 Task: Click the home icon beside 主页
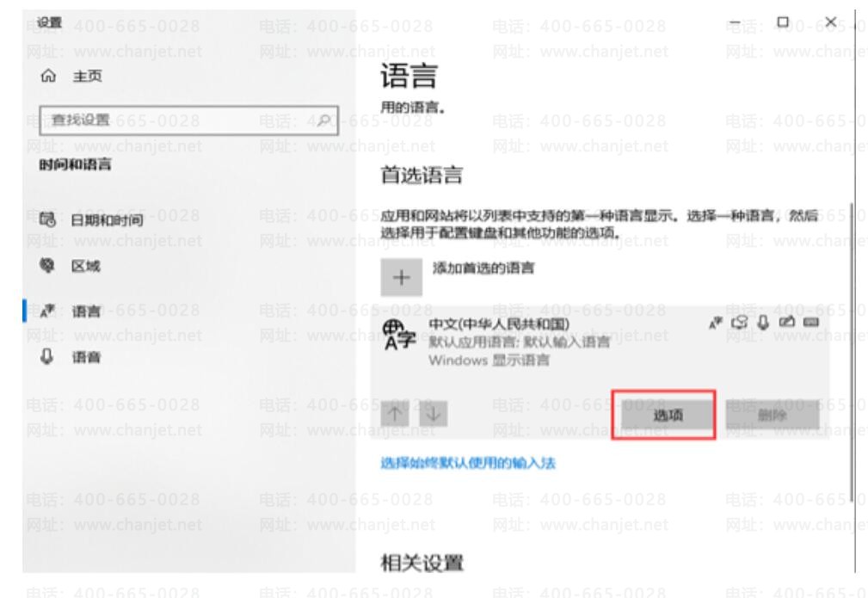tap(48, 76)
